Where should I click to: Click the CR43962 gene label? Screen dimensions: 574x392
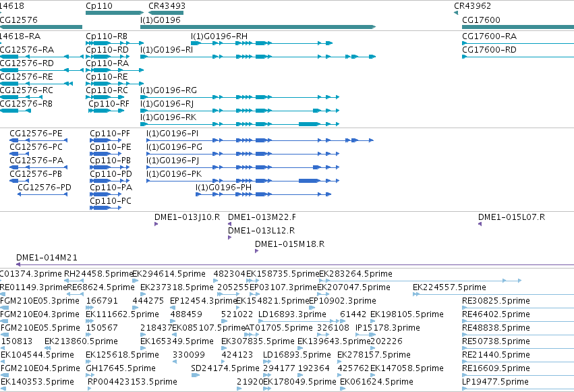[x=472, y=6]
